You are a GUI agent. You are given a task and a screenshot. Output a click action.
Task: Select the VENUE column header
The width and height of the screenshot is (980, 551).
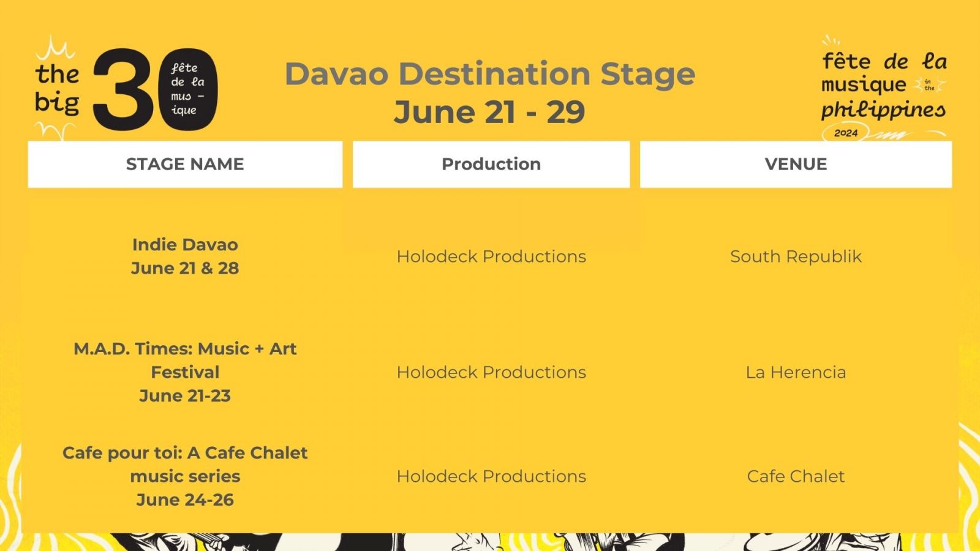click(796, 164)
